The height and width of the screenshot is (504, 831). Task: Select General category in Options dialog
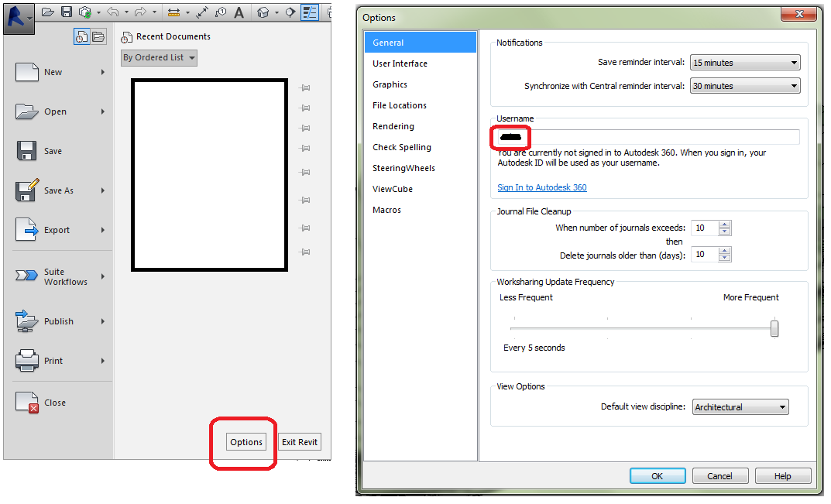click(421, 43)
